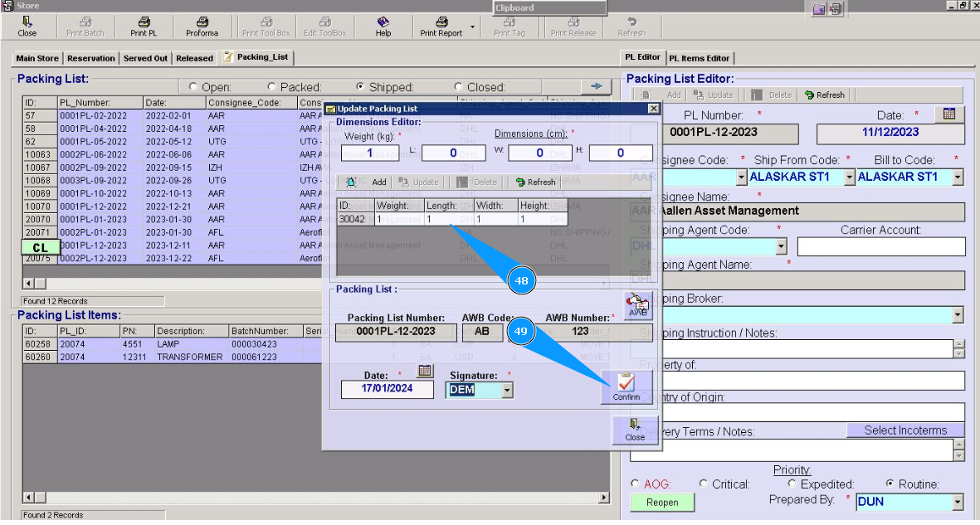Click the Close toolbar icon in Store

coord(27,27)
